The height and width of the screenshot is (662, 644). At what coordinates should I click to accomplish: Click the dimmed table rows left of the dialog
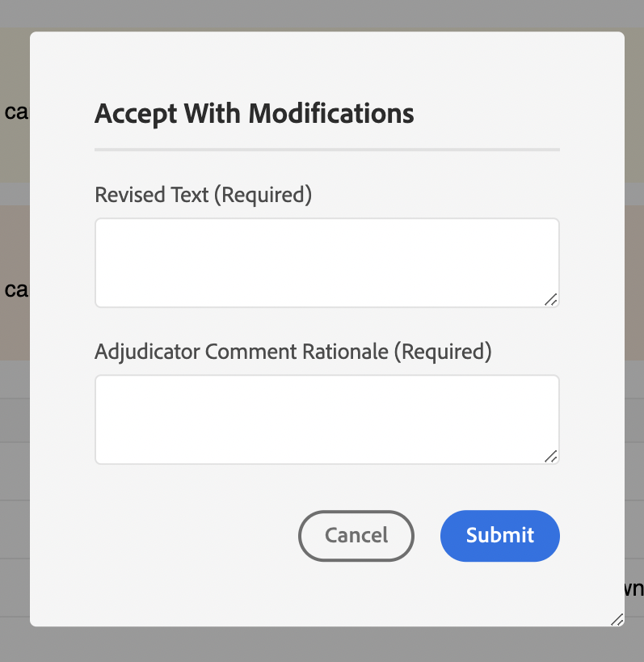click(x=15, y=469)
